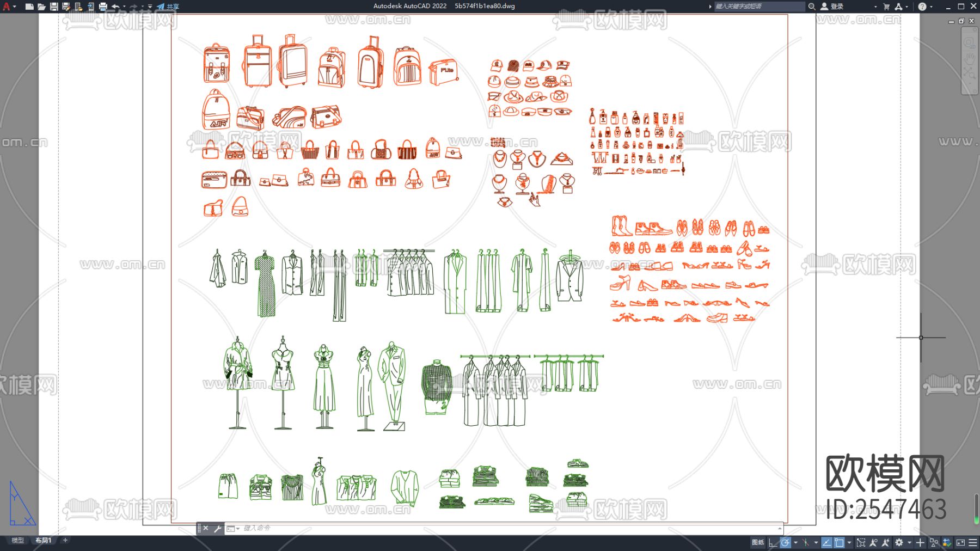Open Isometric Drafting plane dropdown
This screenshot has width=980, height=551.
click(816, 542)
